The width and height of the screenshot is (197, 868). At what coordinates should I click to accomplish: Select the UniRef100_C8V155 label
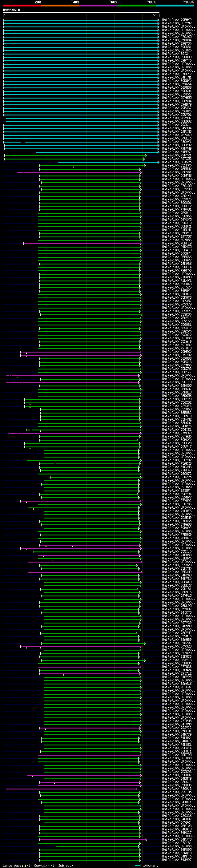(176, 321)
